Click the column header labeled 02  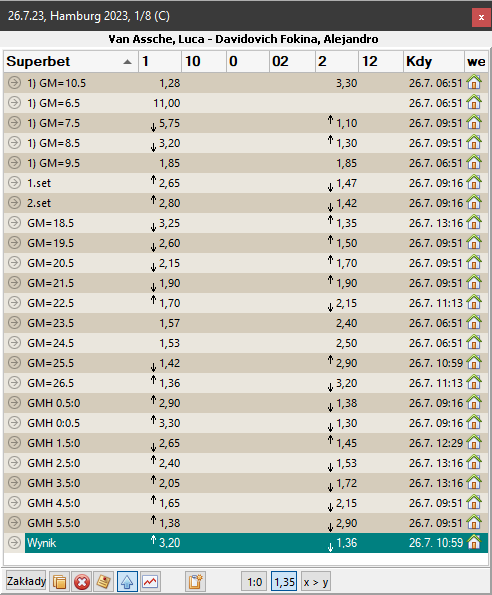(292, 61)
